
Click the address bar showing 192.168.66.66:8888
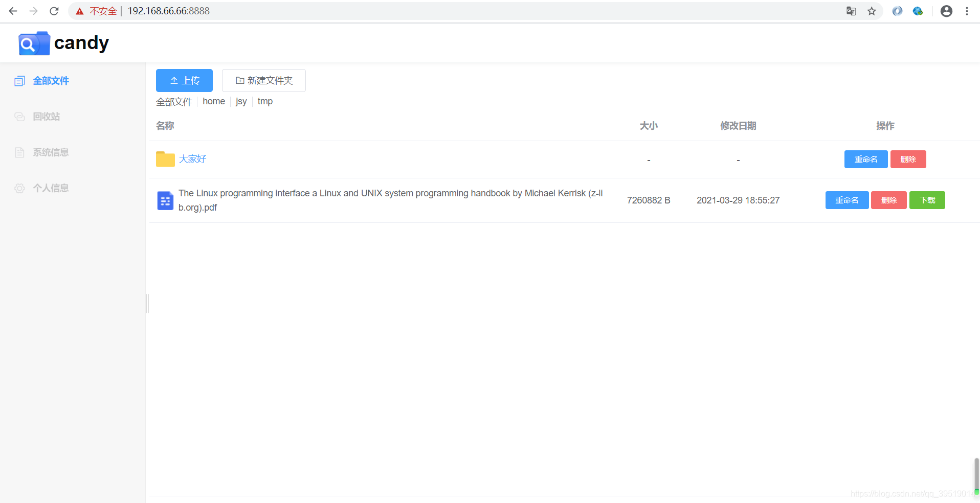click(x=476, y=11)
